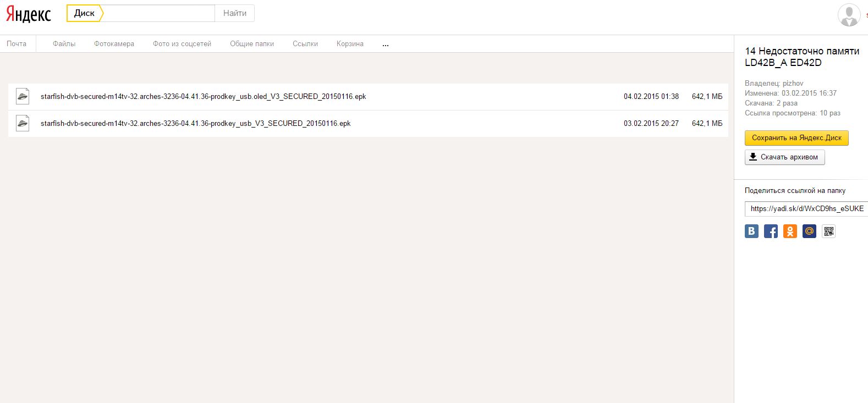Click file icon of the oled_V3_SECURED epk
Screen dimensions: 868x403
click(x=23, y=96)
